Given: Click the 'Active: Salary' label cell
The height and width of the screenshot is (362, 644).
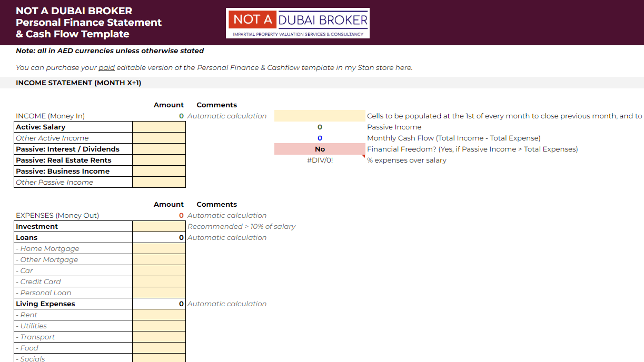Looking at the screenshot, I should 73,127.
